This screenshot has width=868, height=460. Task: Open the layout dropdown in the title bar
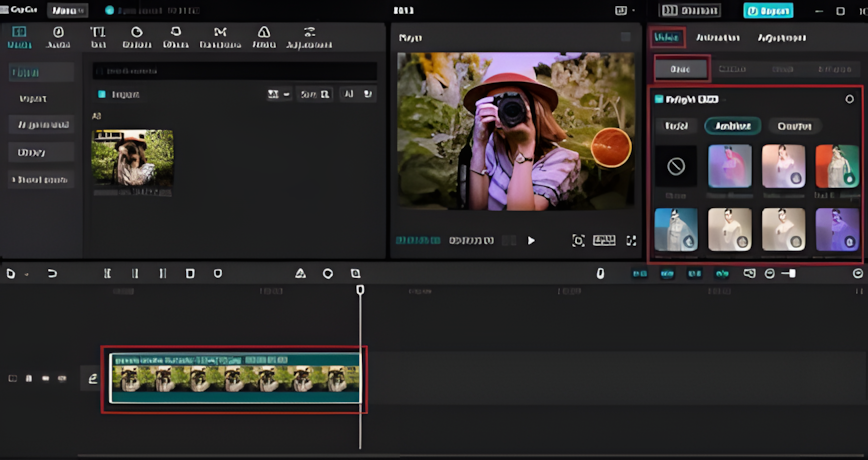[x=624, y=11]
